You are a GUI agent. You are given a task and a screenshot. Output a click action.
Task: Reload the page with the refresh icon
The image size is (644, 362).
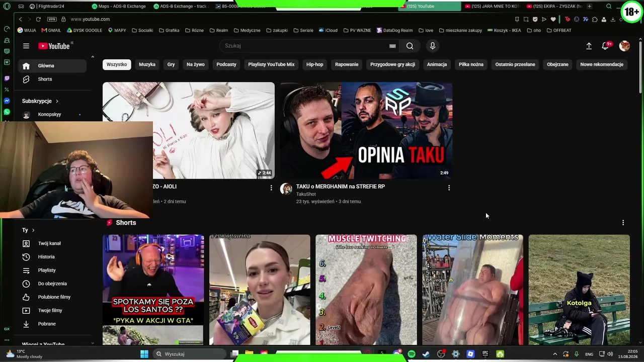point(38,19)
